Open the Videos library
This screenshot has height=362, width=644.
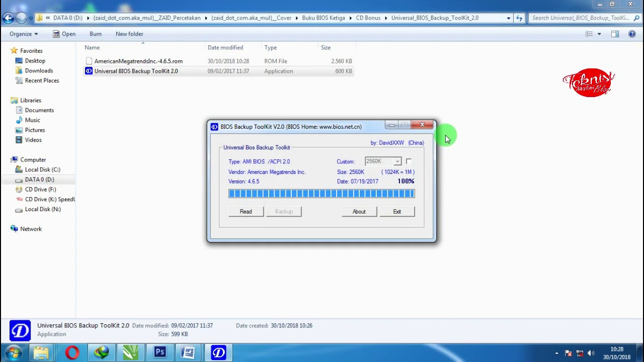pyautogui.click(x=33, y=140)
